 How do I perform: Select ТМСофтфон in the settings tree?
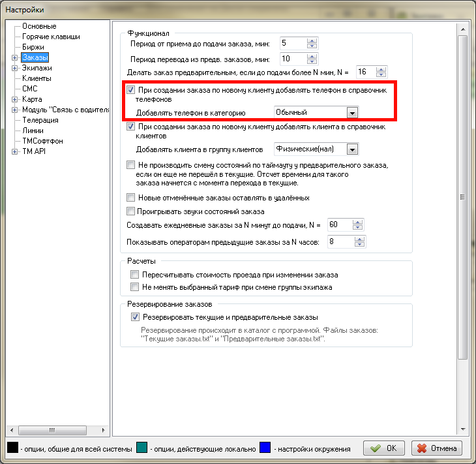point(43,141)
